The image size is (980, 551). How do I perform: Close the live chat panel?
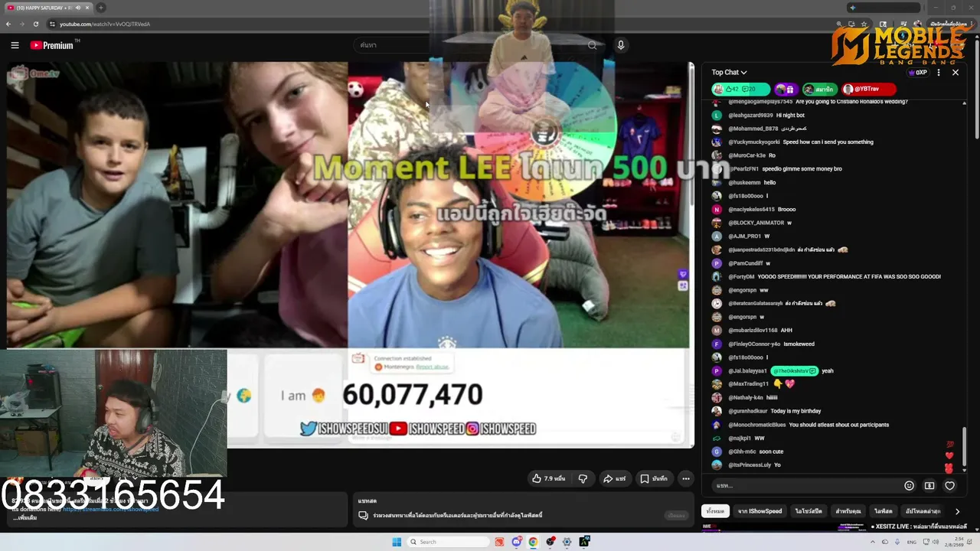[955, 72]
